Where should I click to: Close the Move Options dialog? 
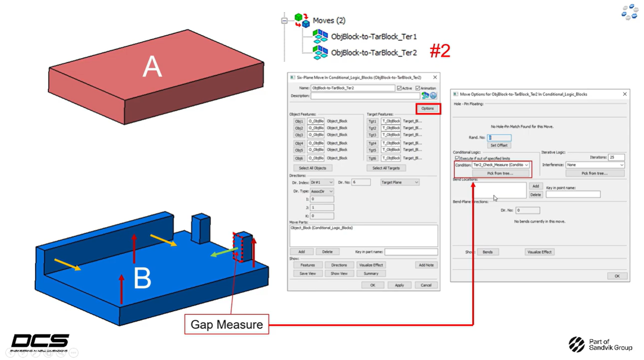point(624,94)
